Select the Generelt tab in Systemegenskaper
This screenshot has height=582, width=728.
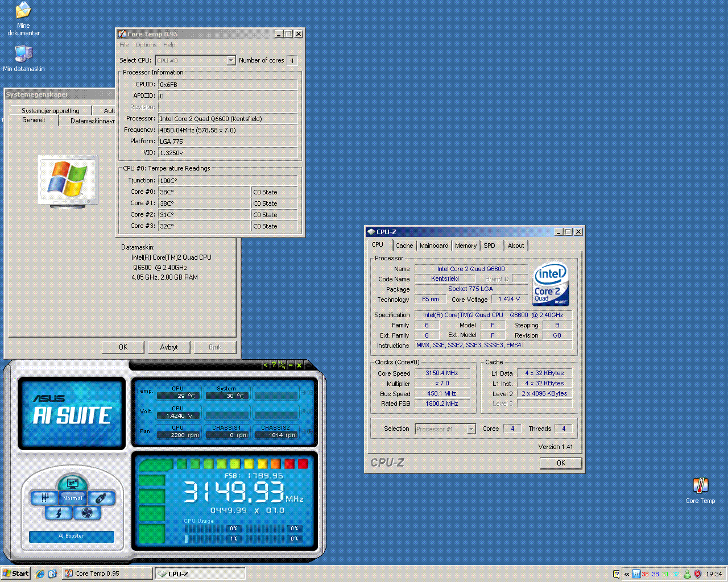click(34, 120)
